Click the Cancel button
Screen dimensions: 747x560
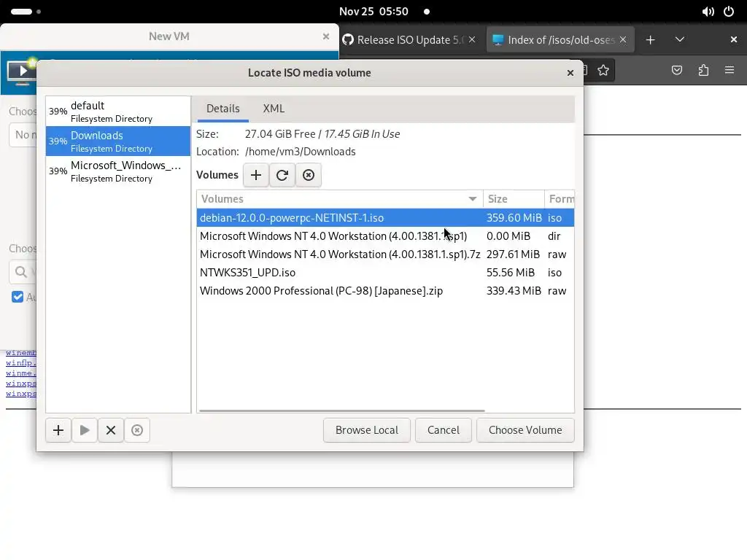444,430
